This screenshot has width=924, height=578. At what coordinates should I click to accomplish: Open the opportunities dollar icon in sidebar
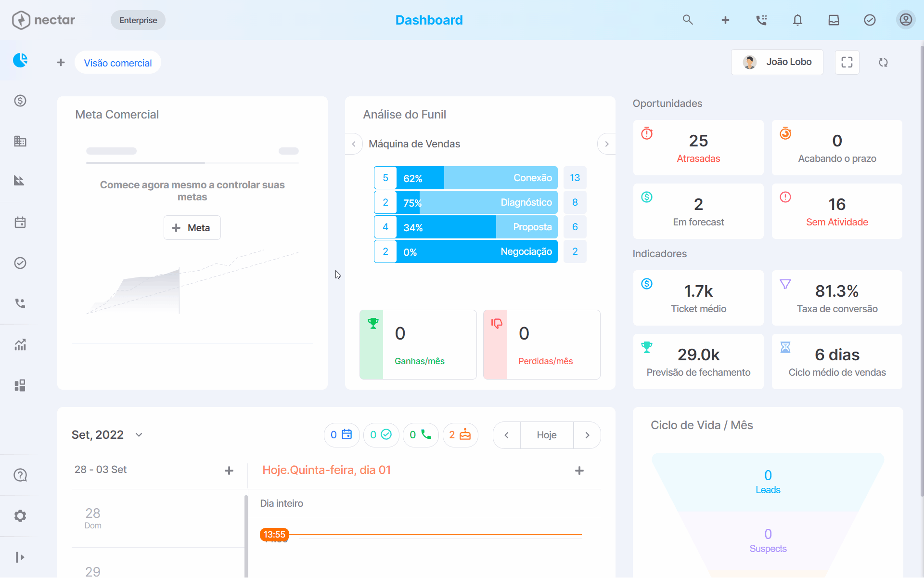20,101
